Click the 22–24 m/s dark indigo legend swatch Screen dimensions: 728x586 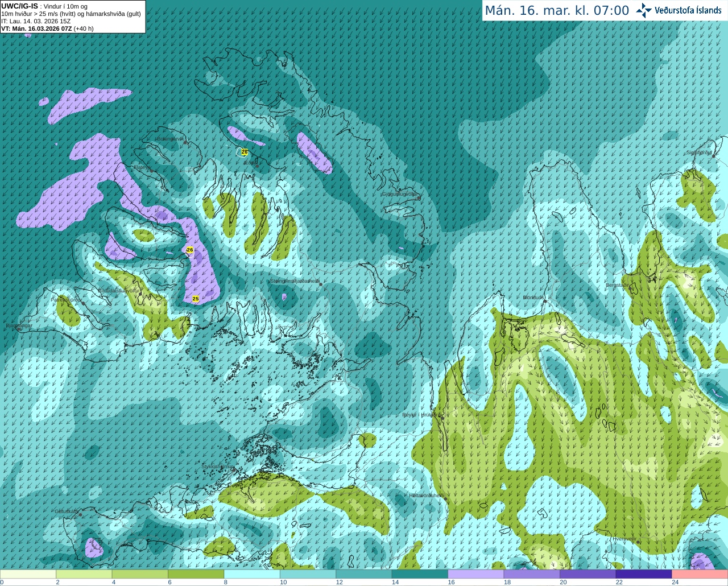click(644, 574)
